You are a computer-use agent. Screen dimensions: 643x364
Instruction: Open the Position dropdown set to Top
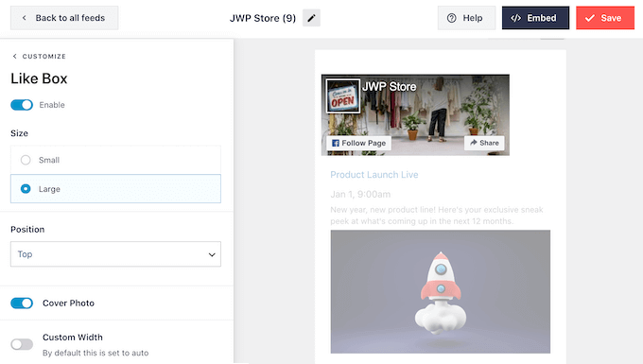coord(115,254)
